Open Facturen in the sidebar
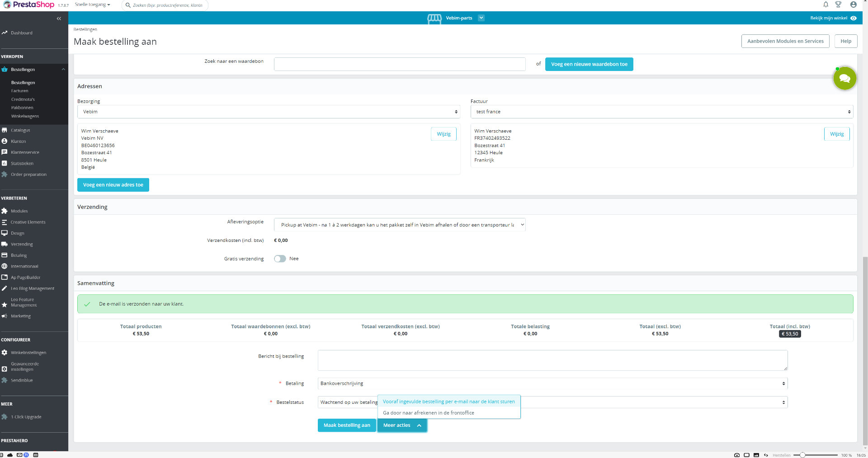 tap(19, 91)
